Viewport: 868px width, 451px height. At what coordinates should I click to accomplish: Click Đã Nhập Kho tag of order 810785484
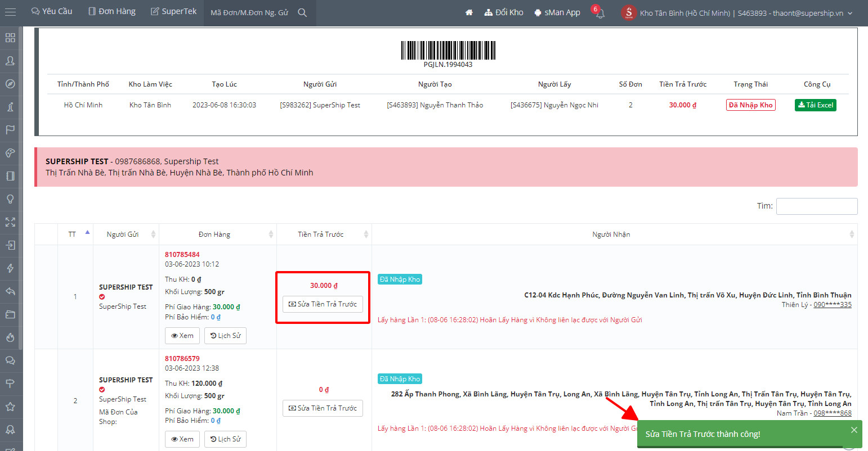(400, 279)
